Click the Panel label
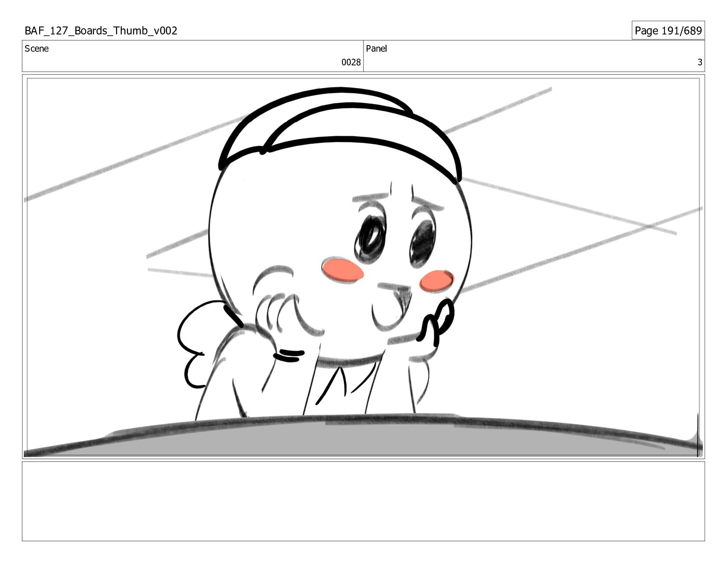 (x=376, y=49)
